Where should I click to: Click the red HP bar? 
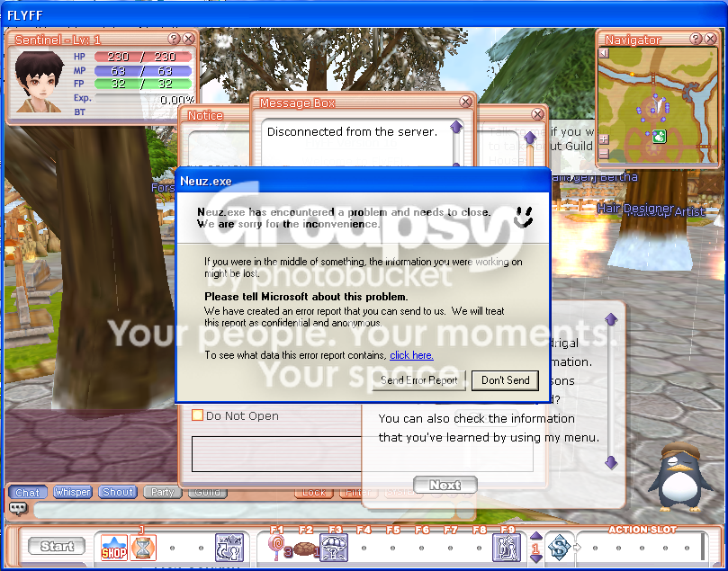142,57
